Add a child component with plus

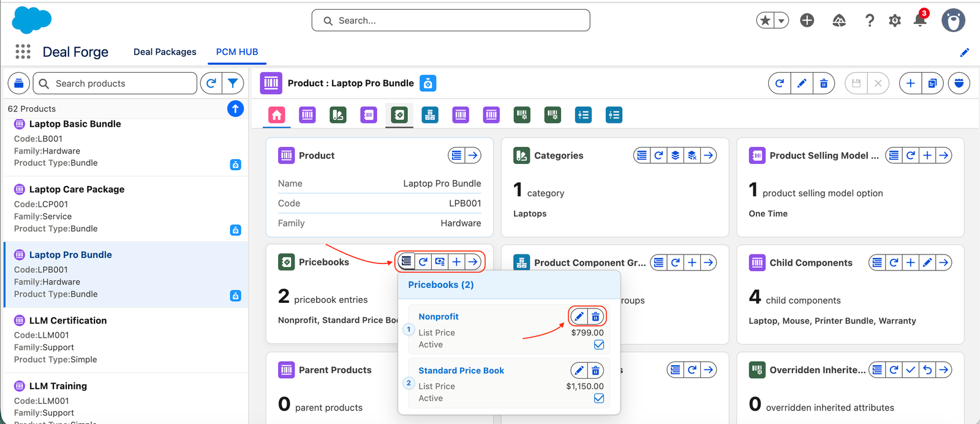[911, 262]
